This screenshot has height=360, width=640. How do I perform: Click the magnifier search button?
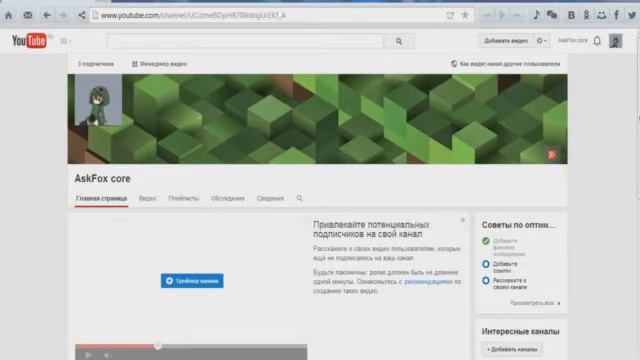[x=399, y=41]
